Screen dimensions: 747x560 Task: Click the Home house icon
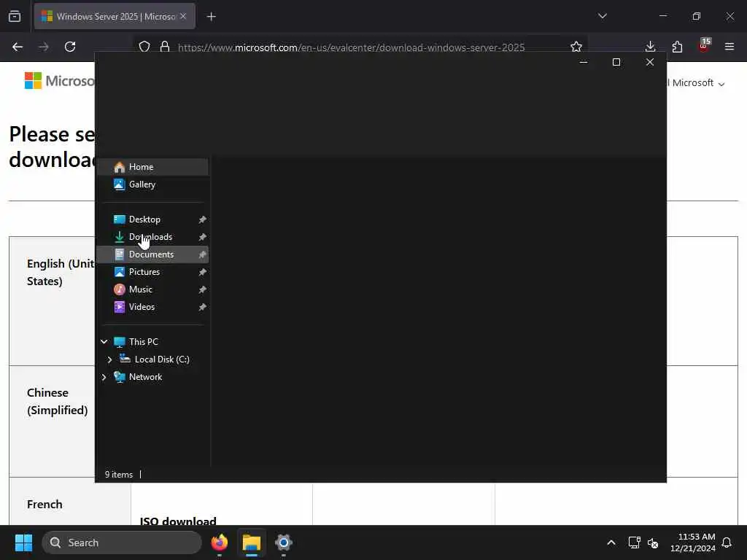120,167
